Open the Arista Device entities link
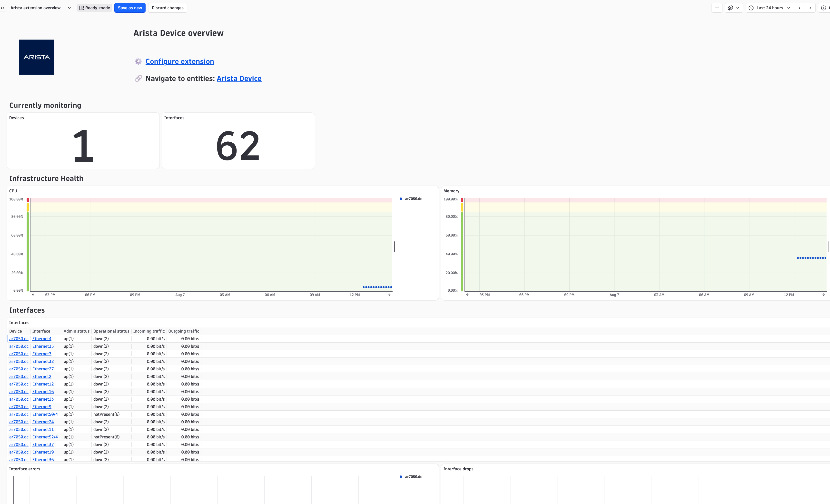Screen dimensions: 830x504 coord(239,79)
